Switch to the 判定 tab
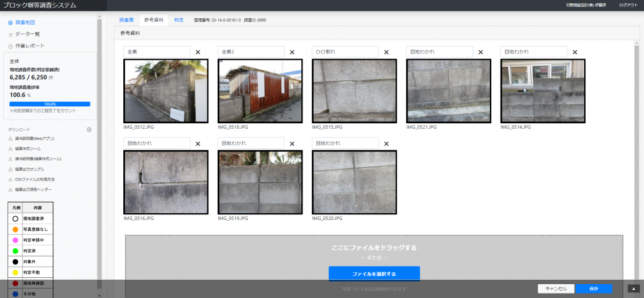The image size is (644, 298). tap(179, 20)
